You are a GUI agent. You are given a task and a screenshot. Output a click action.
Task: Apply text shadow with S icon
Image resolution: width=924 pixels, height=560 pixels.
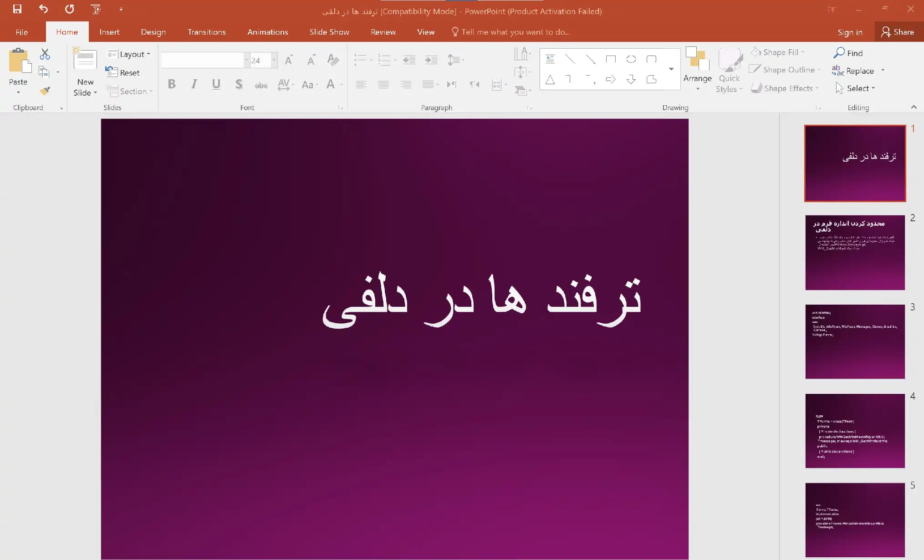(239, 84)
